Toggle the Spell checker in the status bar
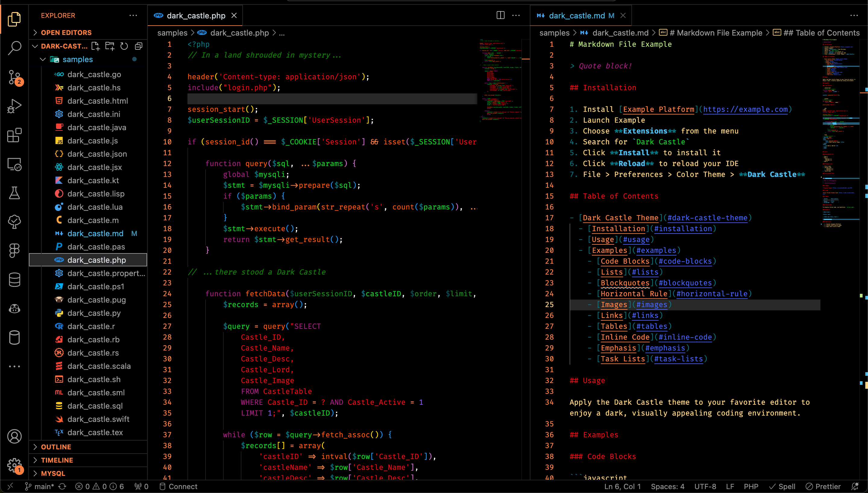Image resolution: width=868 pixels, height=493 pixels. click(783, 487)
